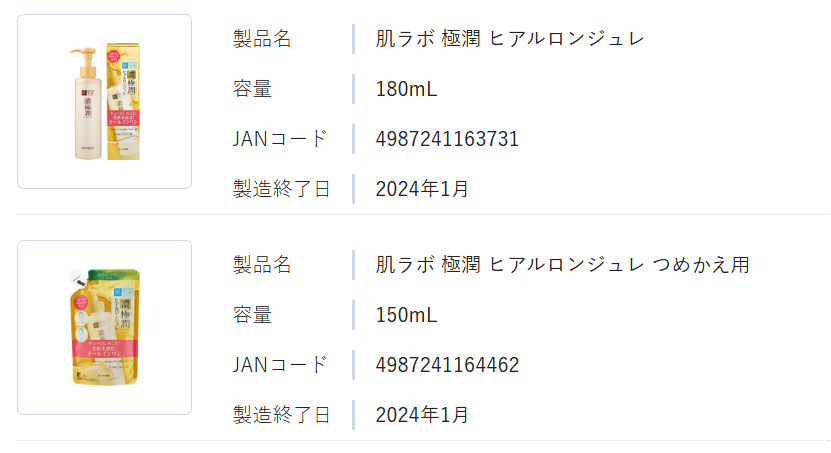Screen dimensions: 831x453
Task: Click JAN code 4987241164462
Action: pyautogui.click(x=447, y=365)
